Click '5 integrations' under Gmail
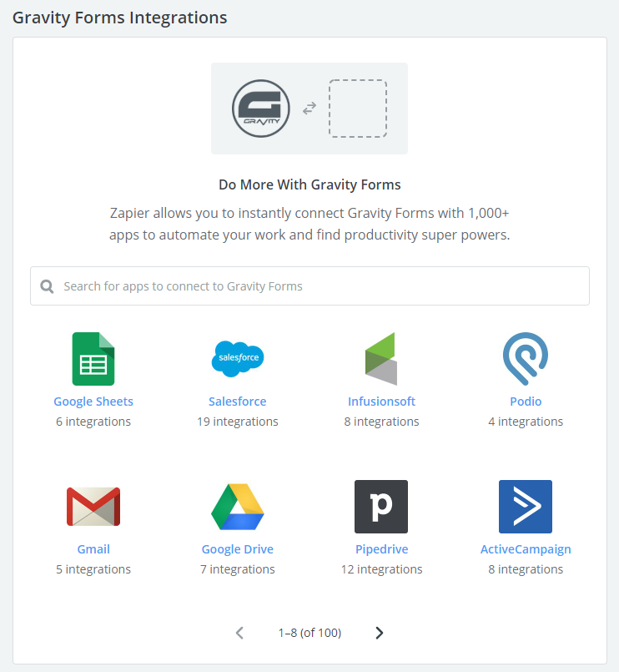This screenshot has width=619, height=672. click(x=93, y=569)
